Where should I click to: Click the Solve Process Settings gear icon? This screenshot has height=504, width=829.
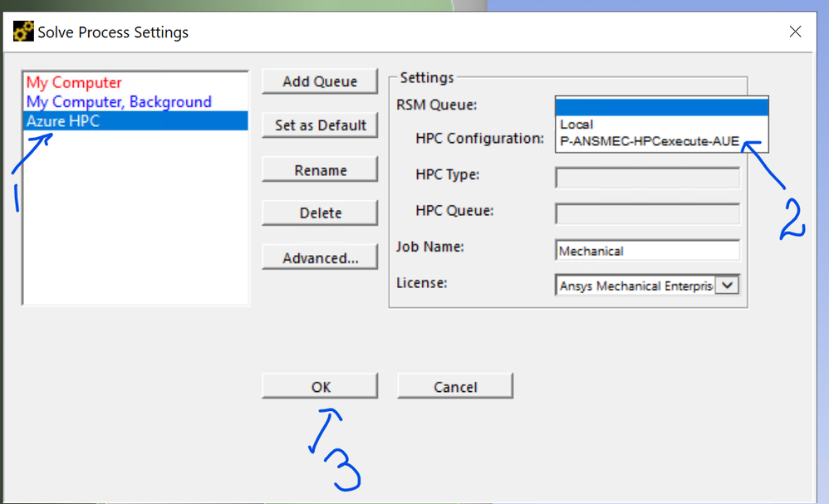(23, 32)
